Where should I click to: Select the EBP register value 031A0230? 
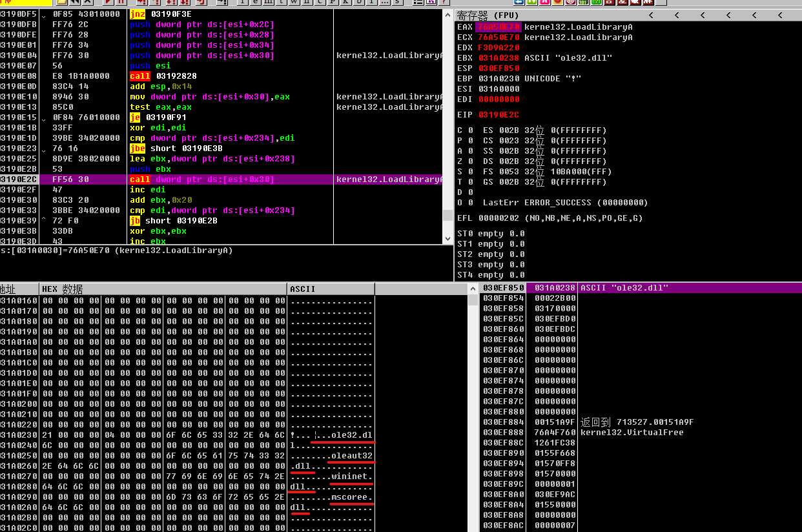(x=499, y=79)
